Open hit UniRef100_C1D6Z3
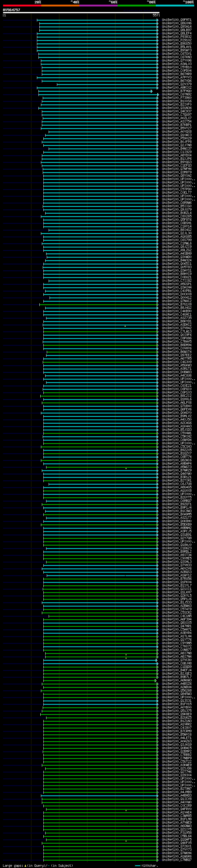197x868 pixels. [176, 548]
